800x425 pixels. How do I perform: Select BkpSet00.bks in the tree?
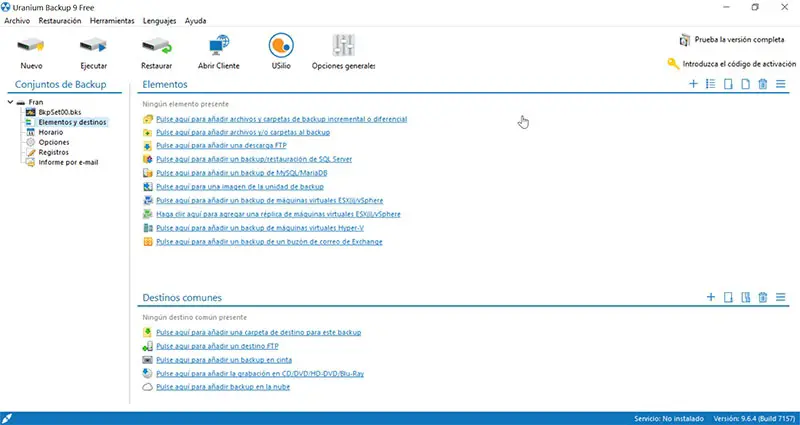click(60, 112)
